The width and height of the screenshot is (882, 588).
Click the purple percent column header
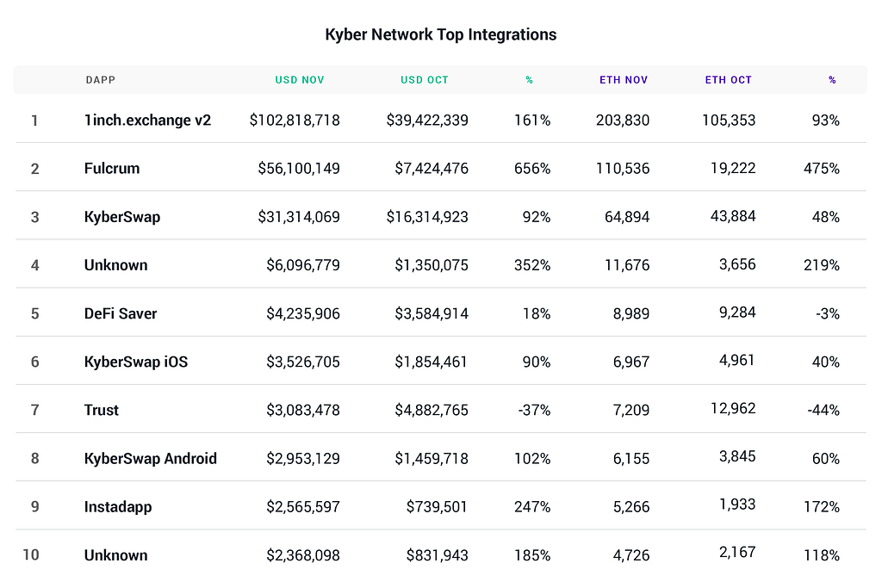pyautogui.click(x=832, y=80)
